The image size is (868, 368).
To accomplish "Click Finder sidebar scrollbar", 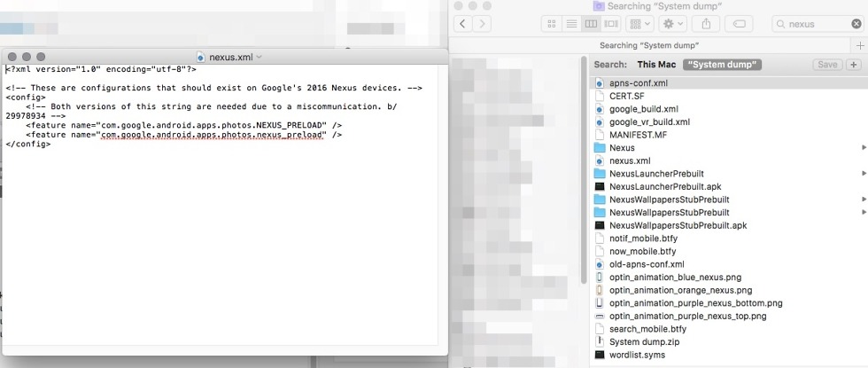I will pyautogui.click(x=583, y=170).
